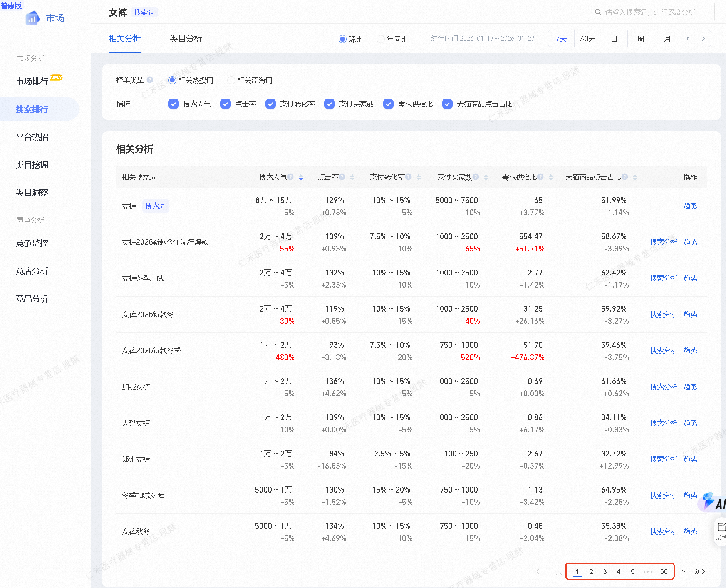Go to previous date period arrow
Viewport: 726px width, 588px height.
(x=688, y=39)
